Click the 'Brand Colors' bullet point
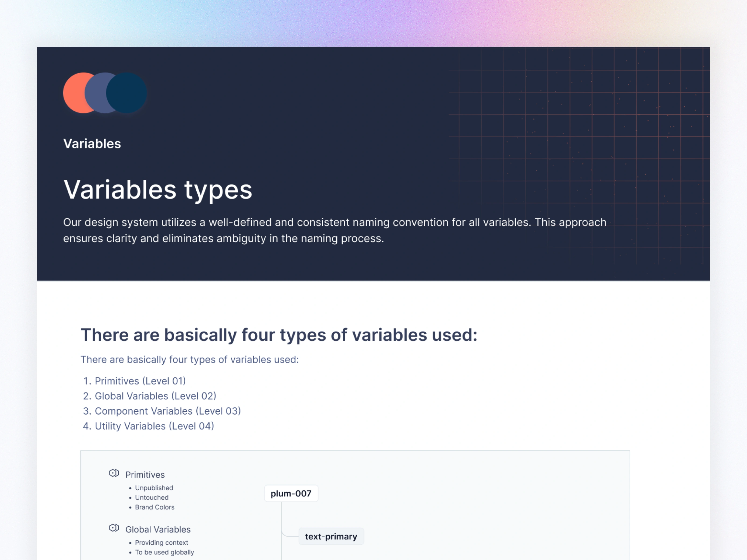This screenshot has width=747, height=560. click(155, 507)
